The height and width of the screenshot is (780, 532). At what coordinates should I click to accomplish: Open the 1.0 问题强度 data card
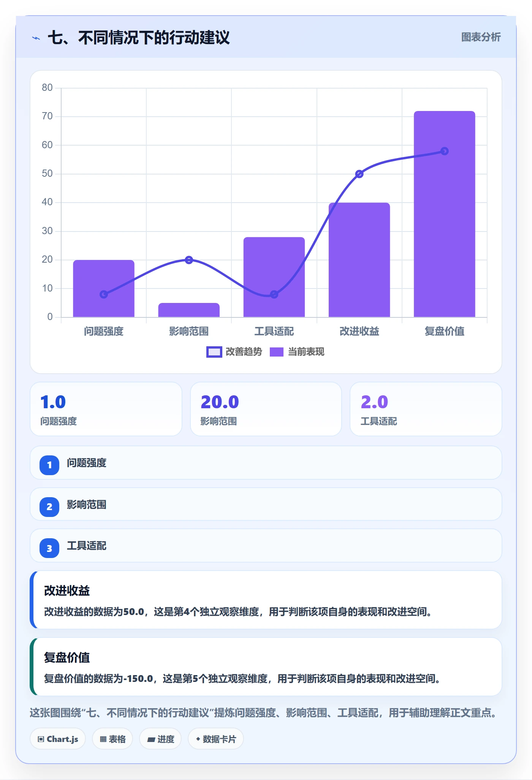[106, 409]
